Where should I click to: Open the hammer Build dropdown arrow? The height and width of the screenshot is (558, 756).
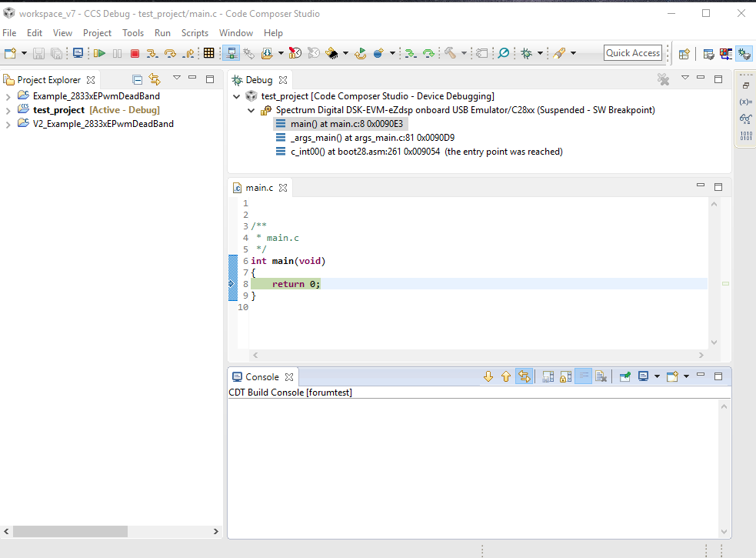click(464, 53)
